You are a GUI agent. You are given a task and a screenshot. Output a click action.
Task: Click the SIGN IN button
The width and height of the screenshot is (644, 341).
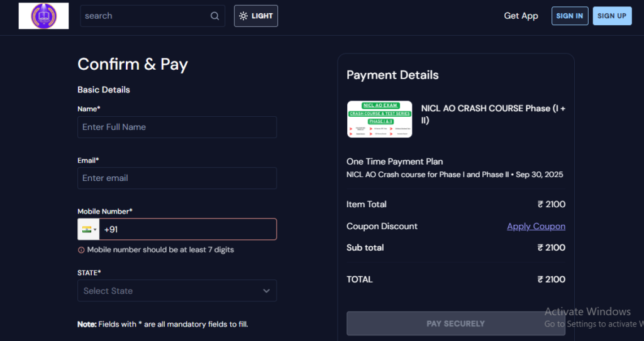(570, 16)
